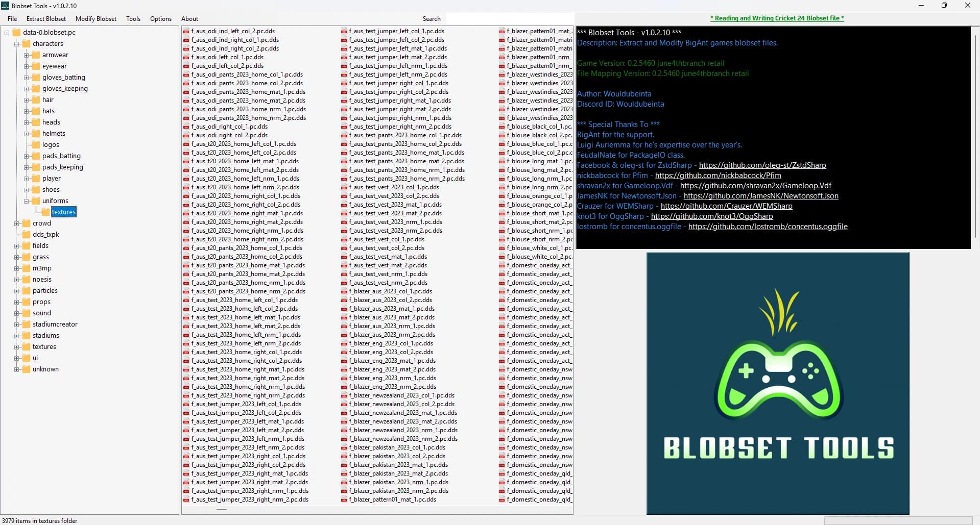The width and height of the screenshot is (980, 525).
Task: Open the Newtonsoft.Json GitHub link
Action: coord(761,196)
